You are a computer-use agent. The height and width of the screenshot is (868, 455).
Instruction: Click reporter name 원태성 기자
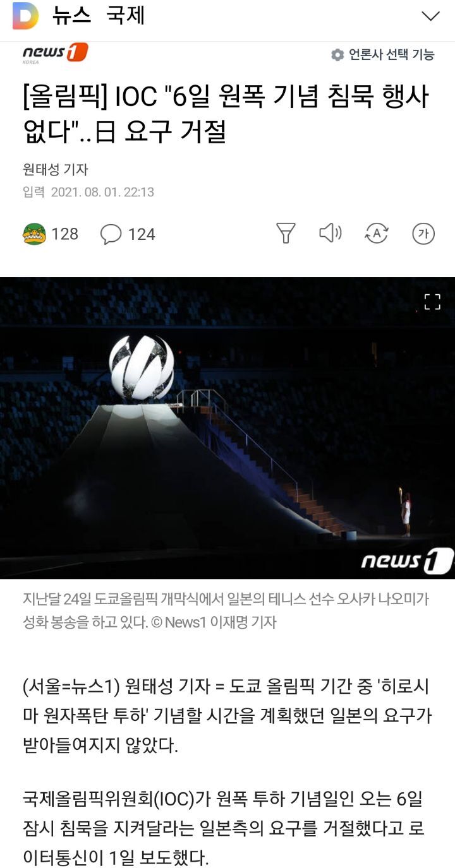click(55, 169)
